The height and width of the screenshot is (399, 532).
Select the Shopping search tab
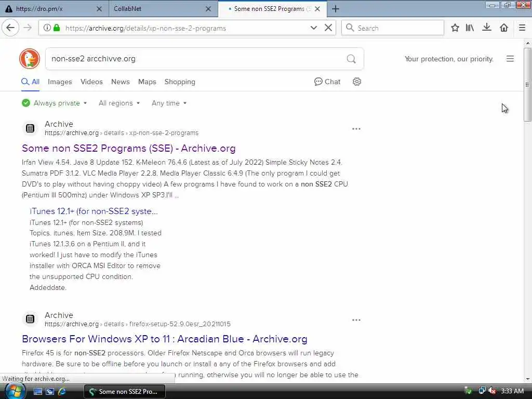click(x=180, y=82)
